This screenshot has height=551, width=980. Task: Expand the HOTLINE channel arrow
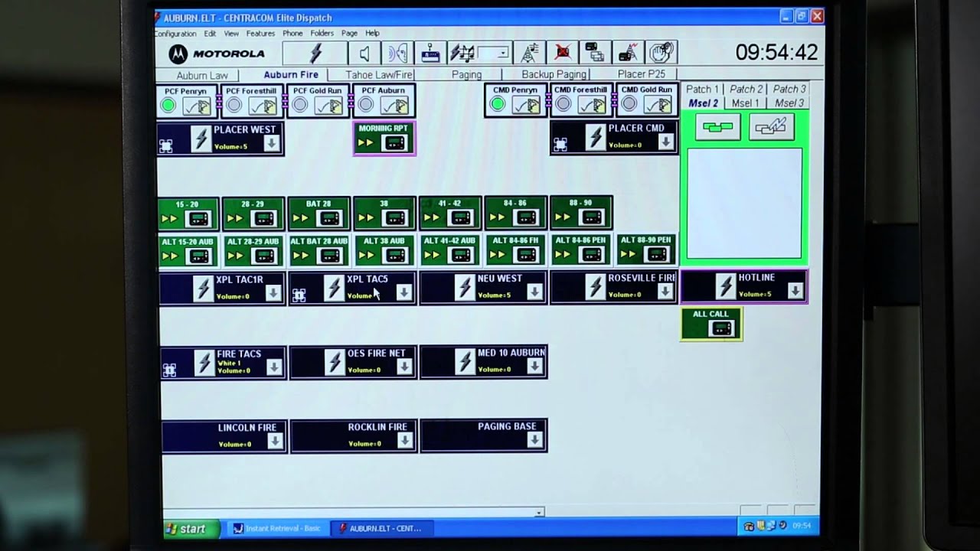point(795,290)
